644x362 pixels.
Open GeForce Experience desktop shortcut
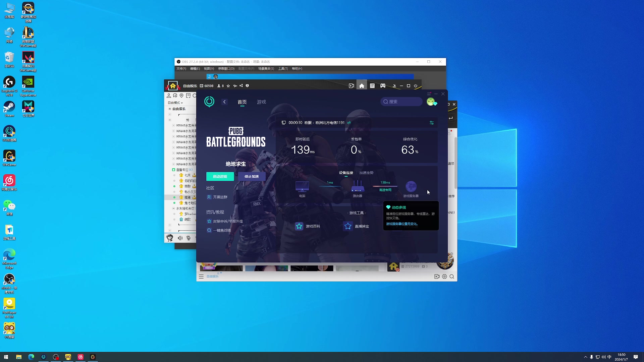coord(28,86)
